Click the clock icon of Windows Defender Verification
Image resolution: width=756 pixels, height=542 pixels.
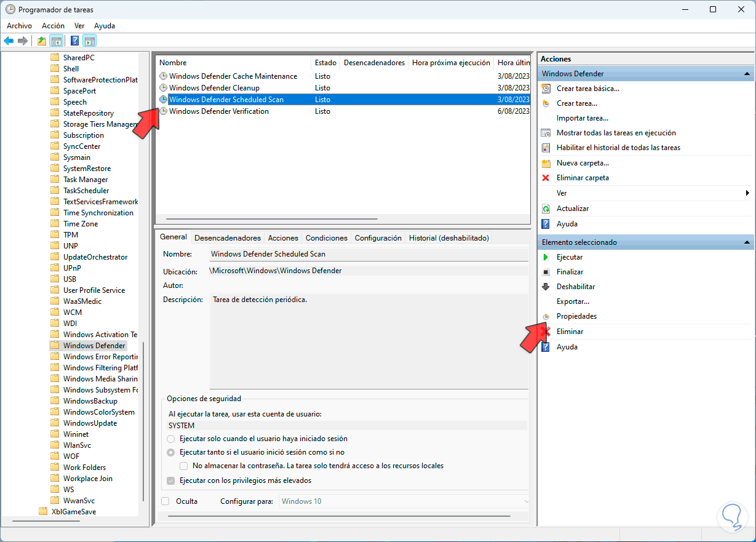(163, 111)
